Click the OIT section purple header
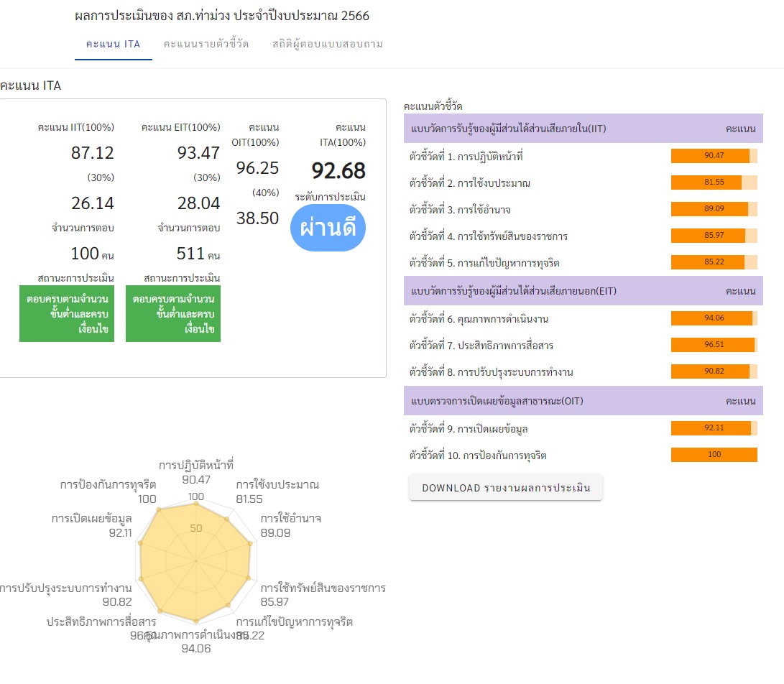The height and width of the screenshot is (684, 784). (x=583, y=401)
